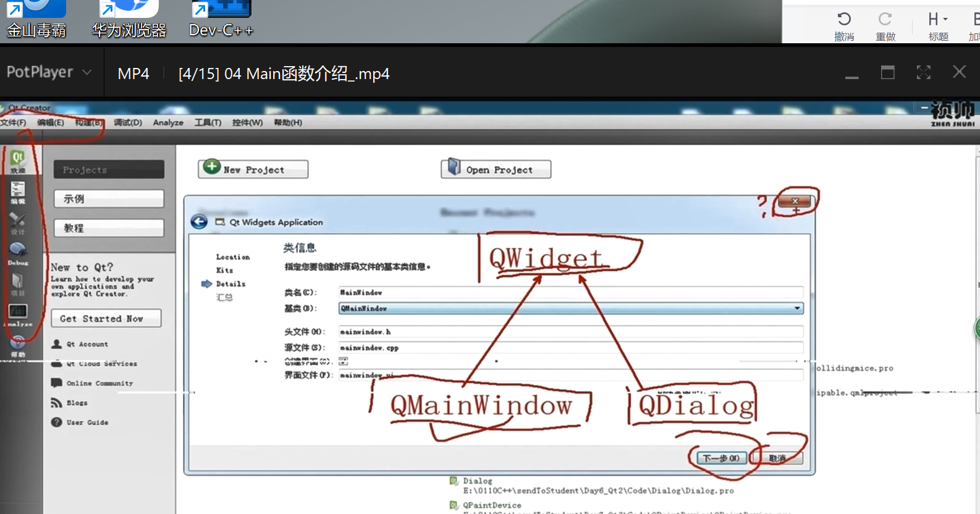
Task: Open the Analyze mode icon
Action: tap(18, 314)
